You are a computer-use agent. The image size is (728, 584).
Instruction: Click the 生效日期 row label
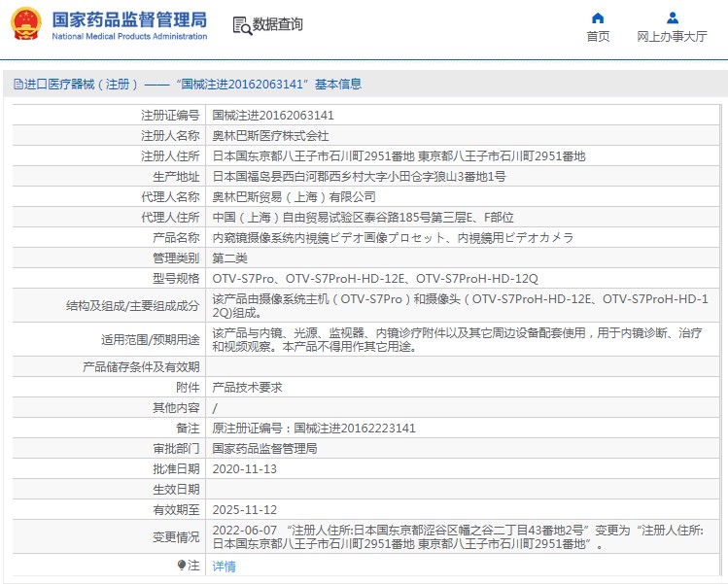pyautogui.click(x=177, y=490)
